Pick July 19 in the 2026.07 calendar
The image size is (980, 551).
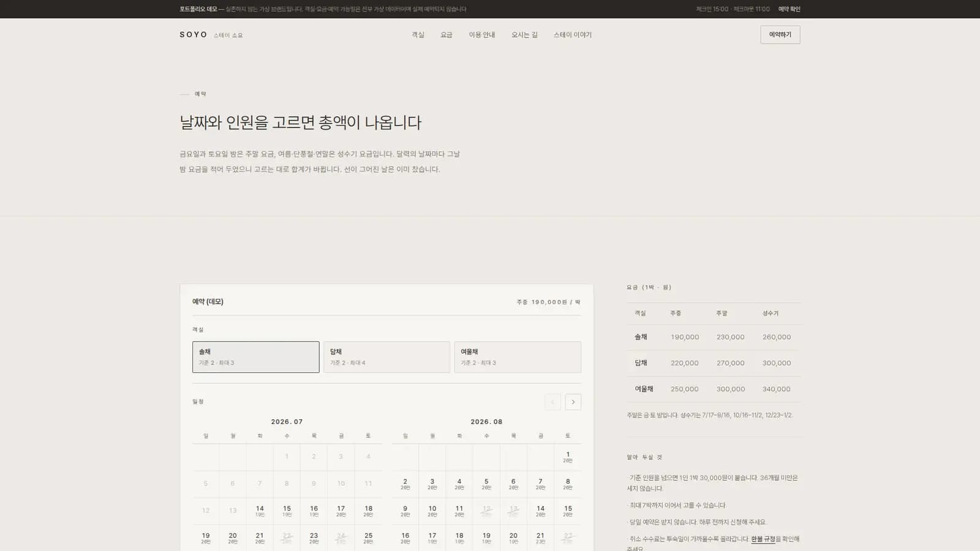pyautogui.click(x=206, y=538)
